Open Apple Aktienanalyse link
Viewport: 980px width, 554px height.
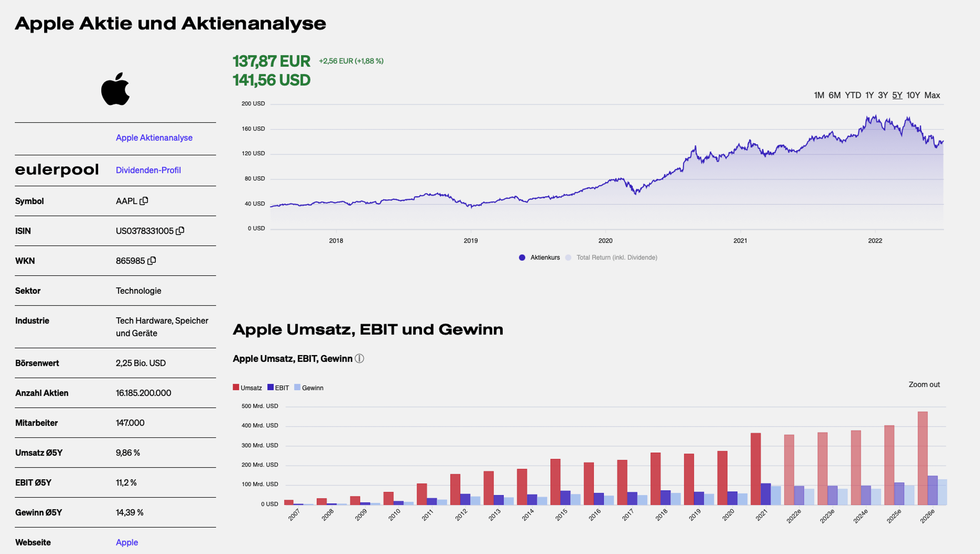(x=154, y=138)
